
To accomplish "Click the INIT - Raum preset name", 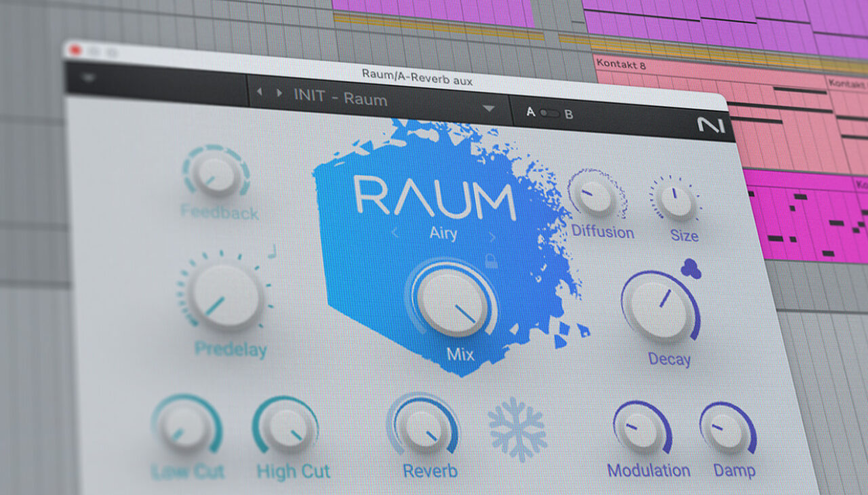I will point(340,98).
